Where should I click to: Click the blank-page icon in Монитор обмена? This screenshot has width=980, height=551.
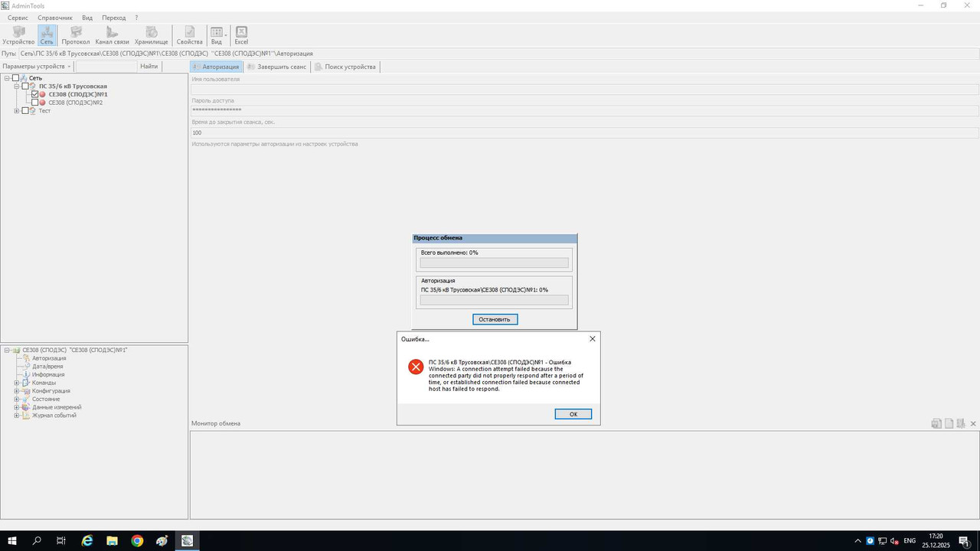click(949, 424)
